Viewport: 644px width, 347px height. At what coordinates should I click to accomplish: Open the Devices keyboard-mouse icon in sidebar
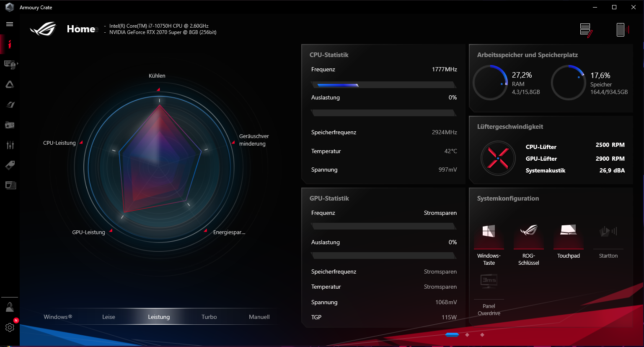(x=9, y=64)
